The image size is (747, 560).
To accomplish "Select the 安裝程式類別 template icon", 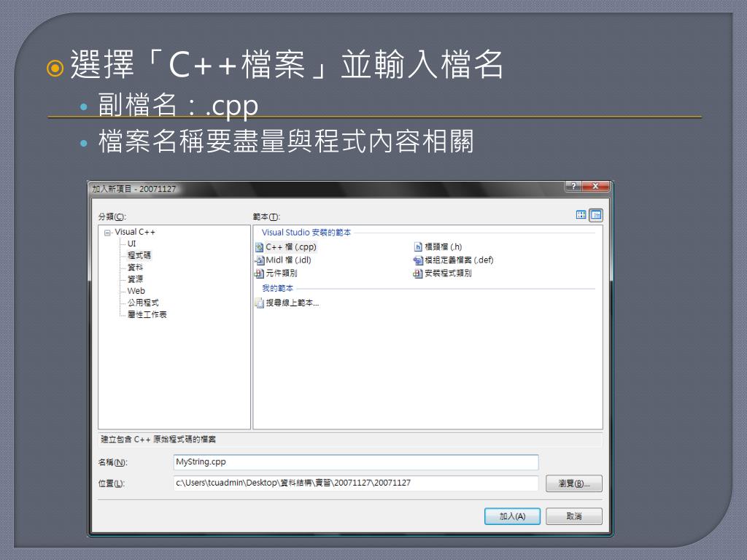I will tap(418, 273).
